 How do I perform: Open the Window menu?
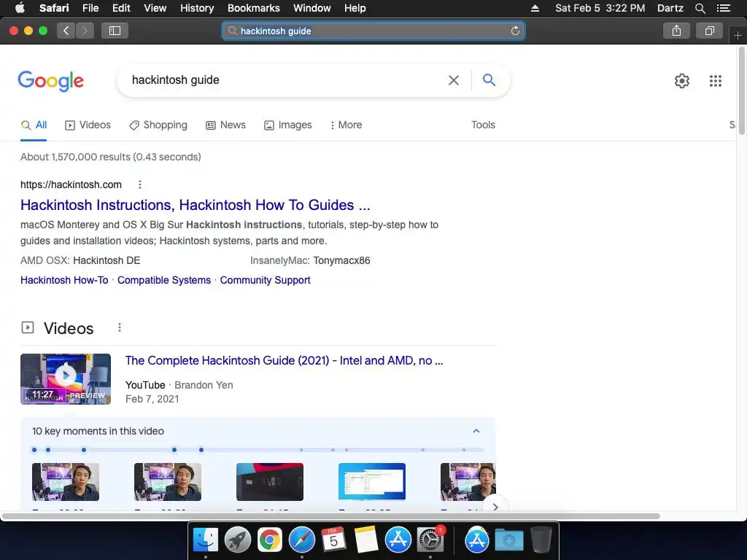(312, 8)
